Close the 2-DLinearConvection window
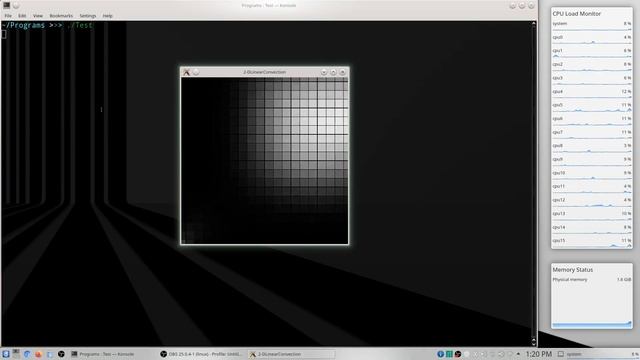Viewport: 640px width, 360px height. [342, 72]
